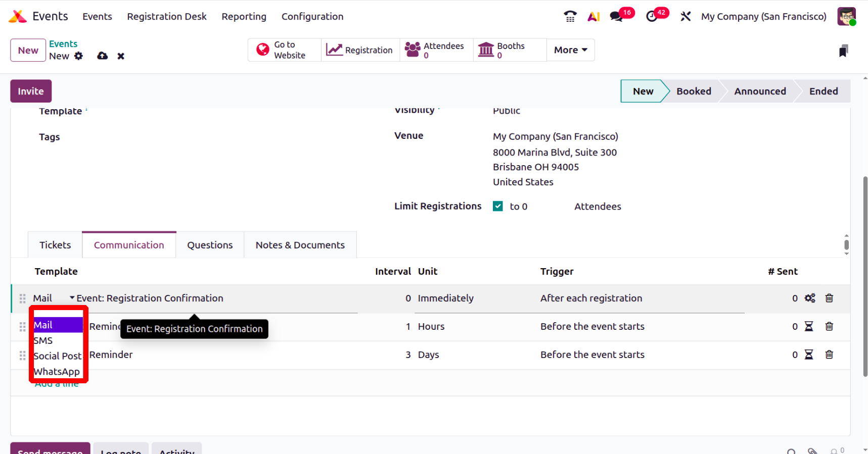Select SMS in the communication type dropdown
Viewport: 868px width, 454px height.
[x=43, y=341]
